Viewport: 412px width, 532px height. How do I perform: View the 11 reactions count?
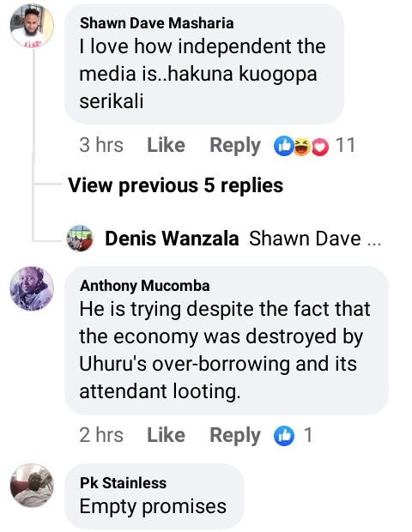click(346, 145)
